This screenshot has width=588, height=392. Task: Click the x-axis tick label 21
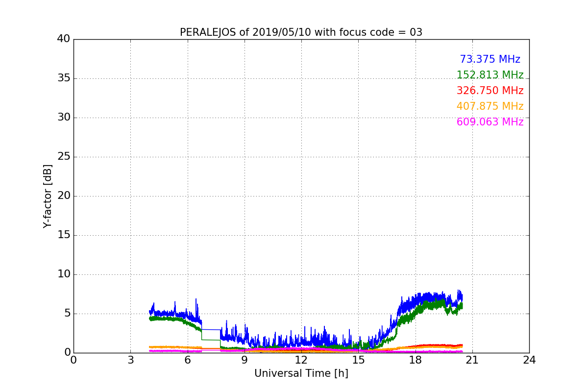tap(472, 360)
